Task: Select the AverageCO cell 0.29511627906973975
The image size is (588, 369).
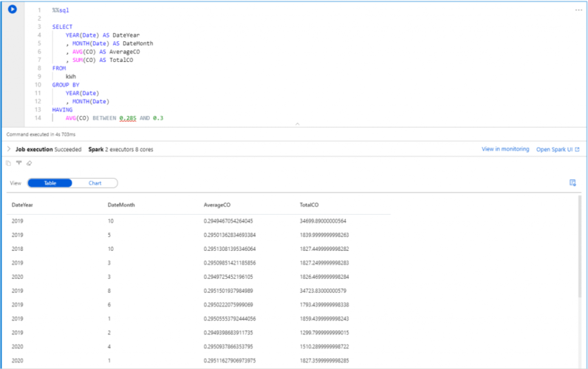Action: pyautogui.click(x=230, y=361)
